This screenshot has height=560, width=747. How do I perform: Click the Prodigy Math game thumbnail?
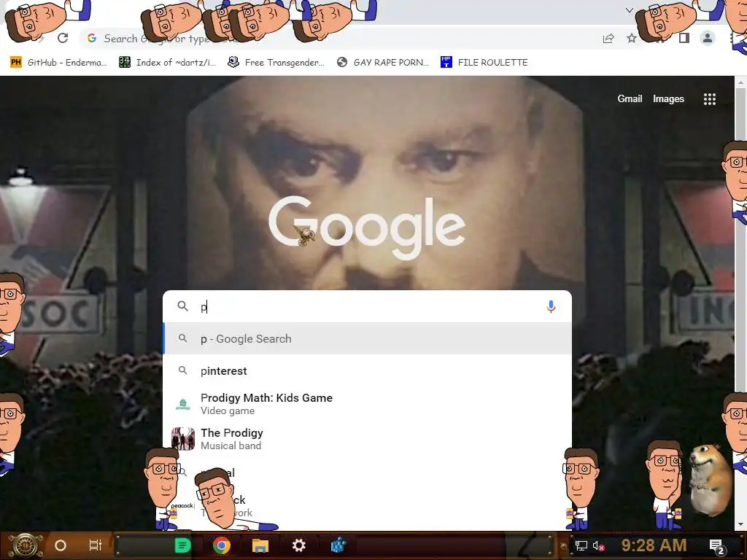(183, 404)
